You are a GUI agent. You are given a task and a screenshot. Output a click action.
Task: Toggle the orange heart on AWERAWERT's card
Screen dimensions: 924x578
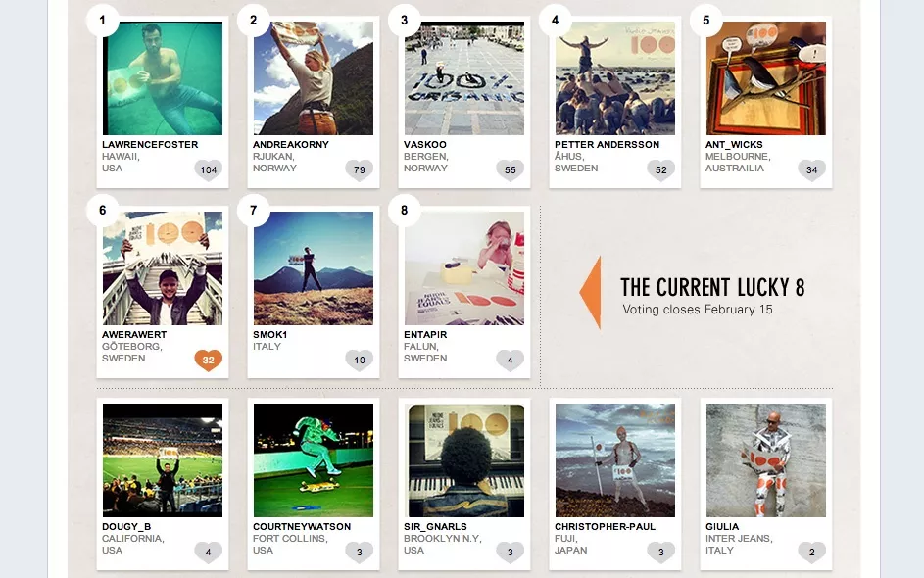(x=209, y=360)
